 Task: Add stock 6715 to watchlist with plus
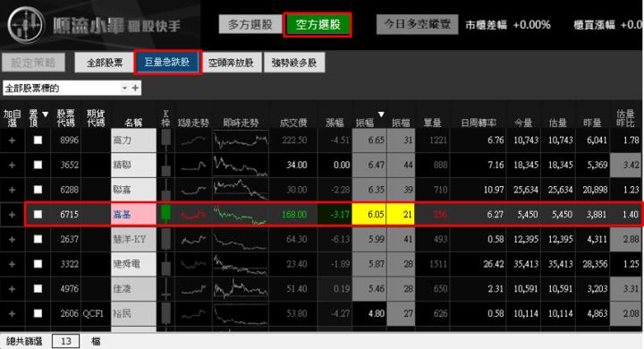click(12, 214)
